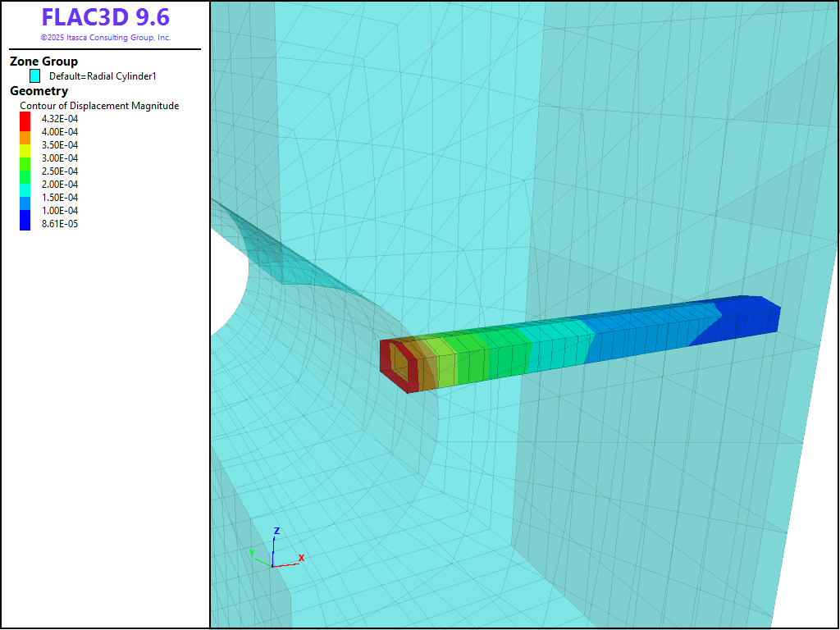This screenshot has height=630, width=840.
Task: Click the red swatch at top of contour scale
Action: pyautogui.click(x=25, y=119)
